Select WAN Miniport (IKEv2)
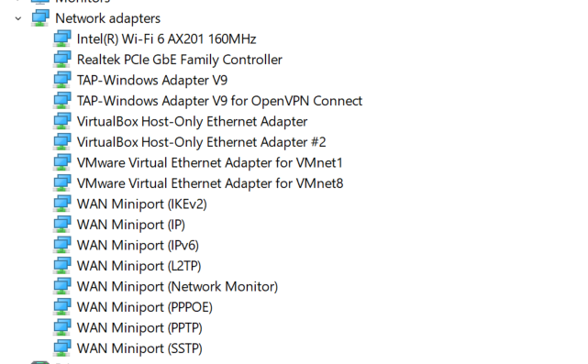Image resolution: width=588 pixels, height=364 pixels. (x=142, y=204)
